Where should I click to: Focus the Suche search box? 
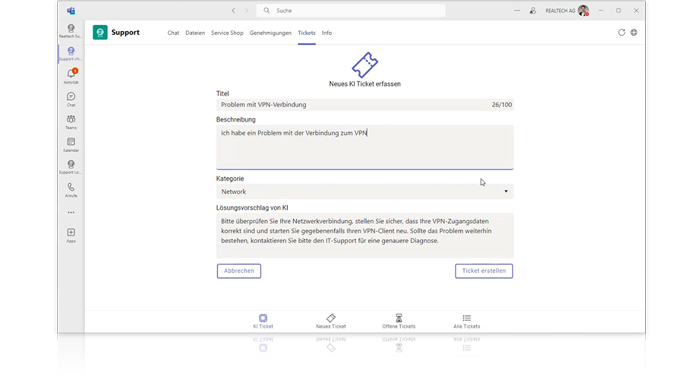351,10
